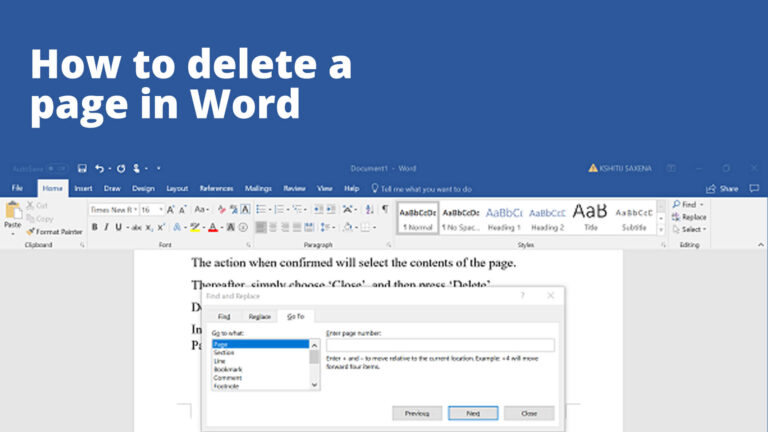The image size is (768, 432).
Task: Click the Paste clipboard icon
Action: click(13, 212)
